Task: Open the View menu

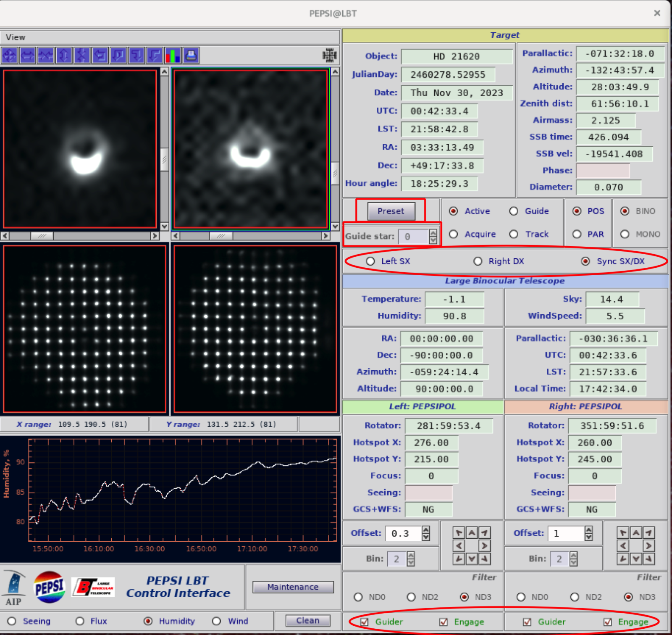Action: pyautogui.click(x=16, y=37)
